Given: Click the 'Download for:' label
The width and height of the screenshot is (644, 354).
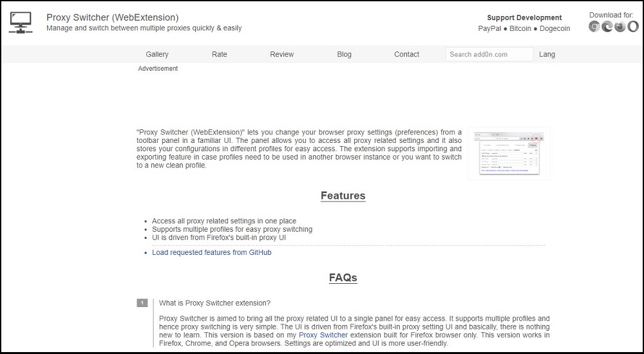Looking at the screenshot, I should [612, 15].
